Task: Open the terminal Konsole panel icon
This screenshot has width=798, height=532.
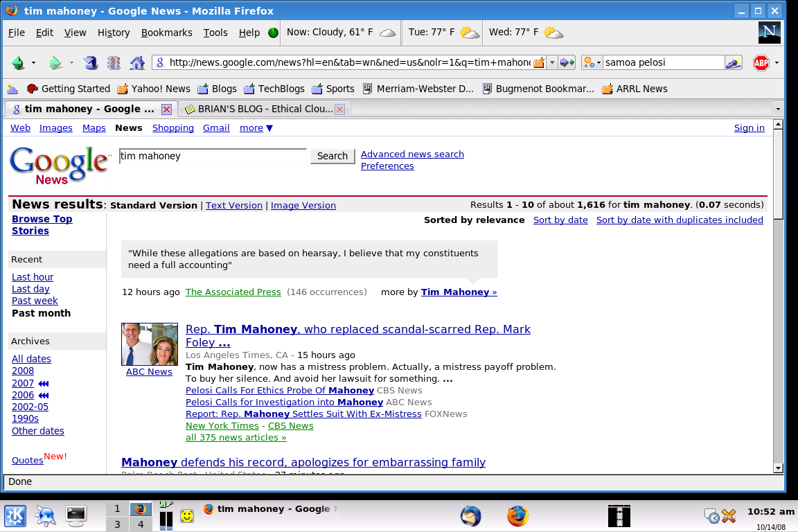Action: [x=76, y=516]
